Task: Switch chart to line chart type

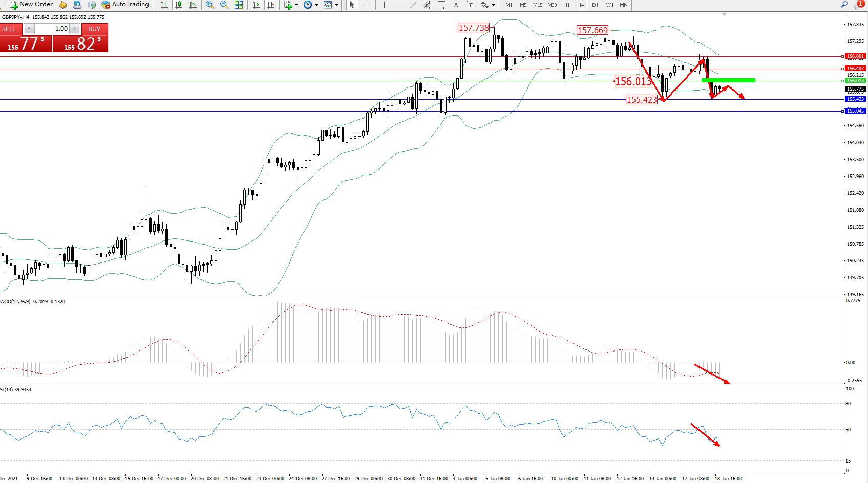Action: tap(193, 5)
